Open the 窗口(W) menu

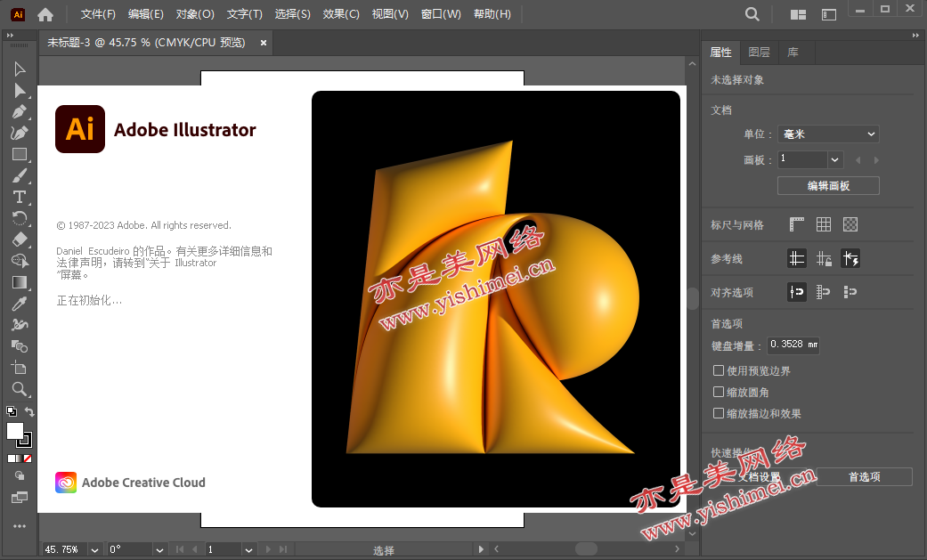441,14
